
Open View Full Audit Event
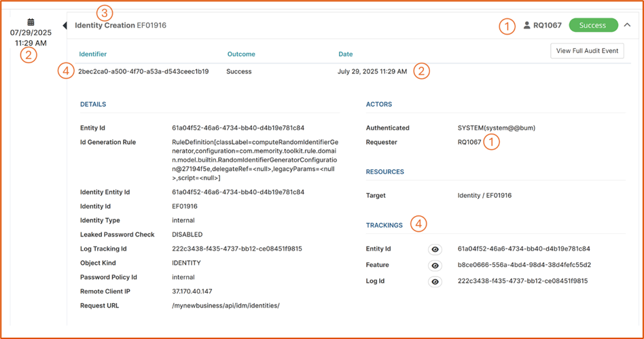point(586,51)
